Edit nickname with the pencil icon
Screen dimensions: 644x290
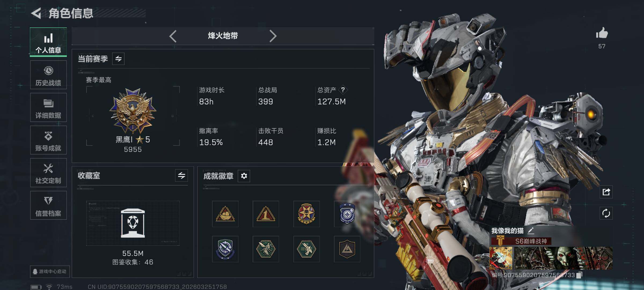click(530, 231)
